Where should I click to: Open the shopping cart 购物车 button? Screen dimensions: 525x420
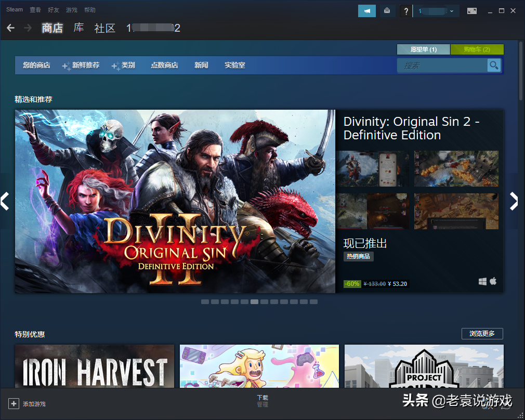click(x=477, y=49)
